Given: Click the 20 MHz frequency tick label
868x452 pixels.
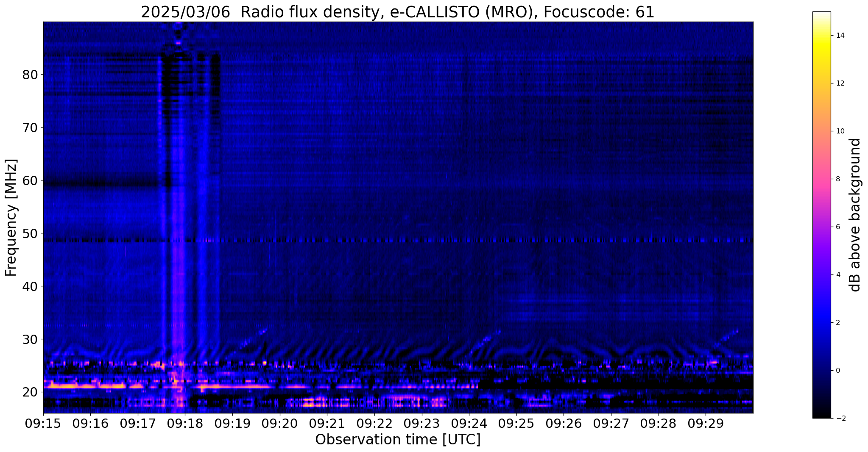Looking at the screenshot, I should [30, 392].
